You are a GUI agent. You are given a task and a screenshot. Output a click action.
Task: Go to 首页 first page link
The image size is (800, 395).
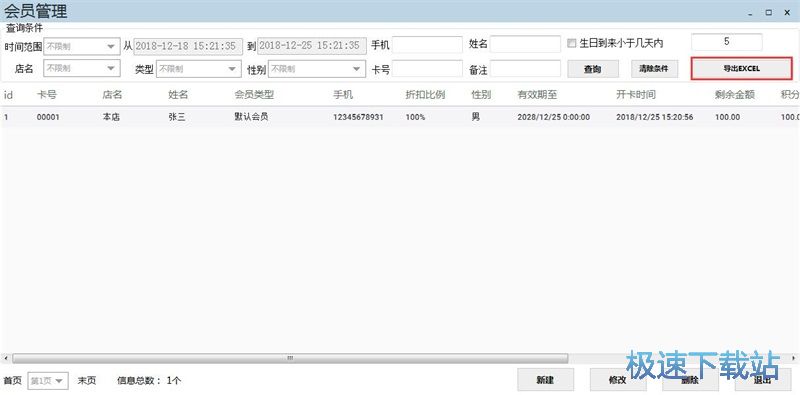(x=13, y=381)
